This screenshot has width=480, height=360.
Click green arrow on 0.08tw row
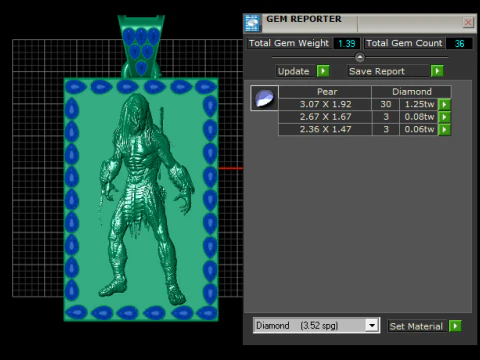click(x=444, y=117)
